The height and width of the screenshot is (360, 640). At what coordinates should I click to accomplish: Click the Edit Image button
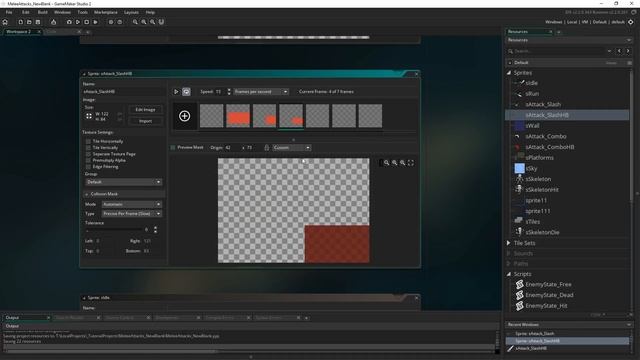tap(145, 110)
